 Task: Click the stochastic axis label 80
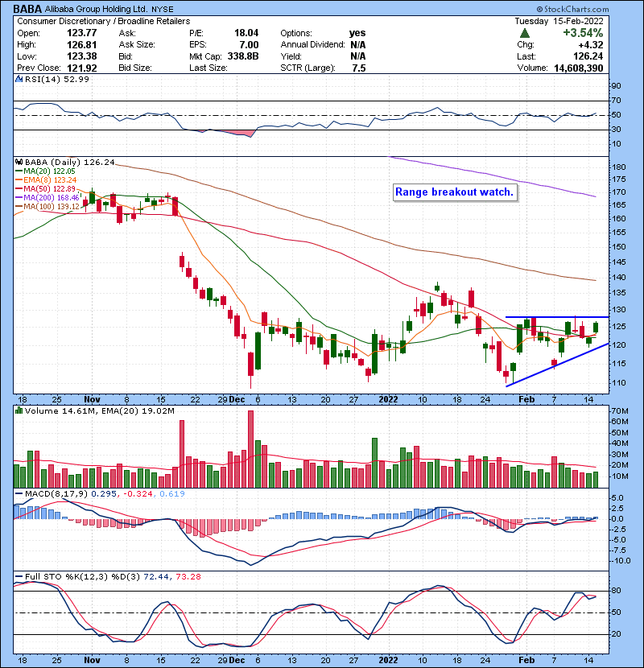click(617, 591)
